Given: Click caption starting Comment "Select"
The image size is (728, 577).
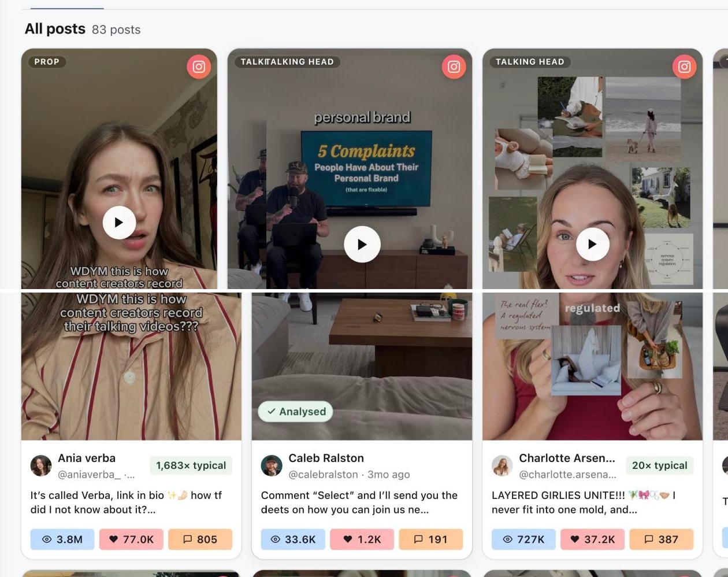Looking at the screenshot, I should pos(359,502).
